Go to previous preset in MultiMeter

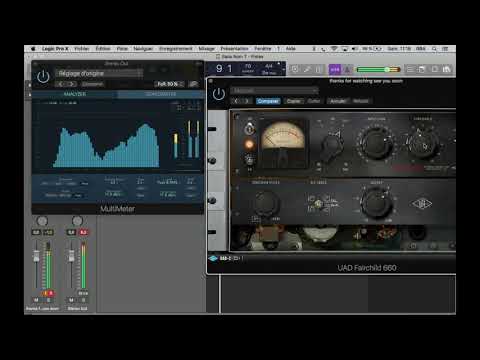point(61,84)
